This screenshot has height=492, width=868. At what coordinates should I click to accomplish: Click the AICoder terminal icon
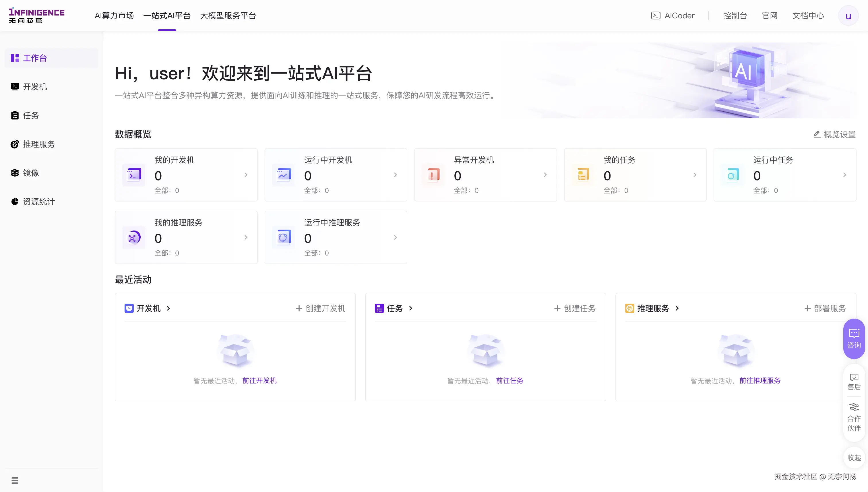[656, 16]
